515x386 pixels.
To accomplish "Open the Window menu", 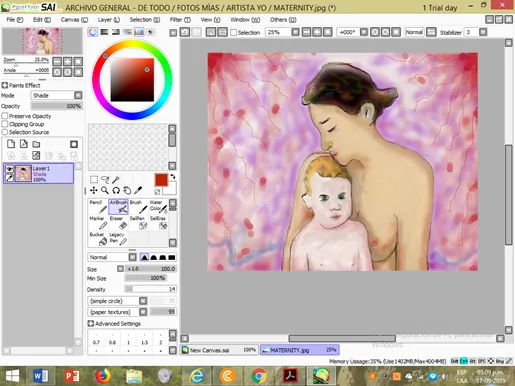I will pyautogui.click(x=245, y=20).
